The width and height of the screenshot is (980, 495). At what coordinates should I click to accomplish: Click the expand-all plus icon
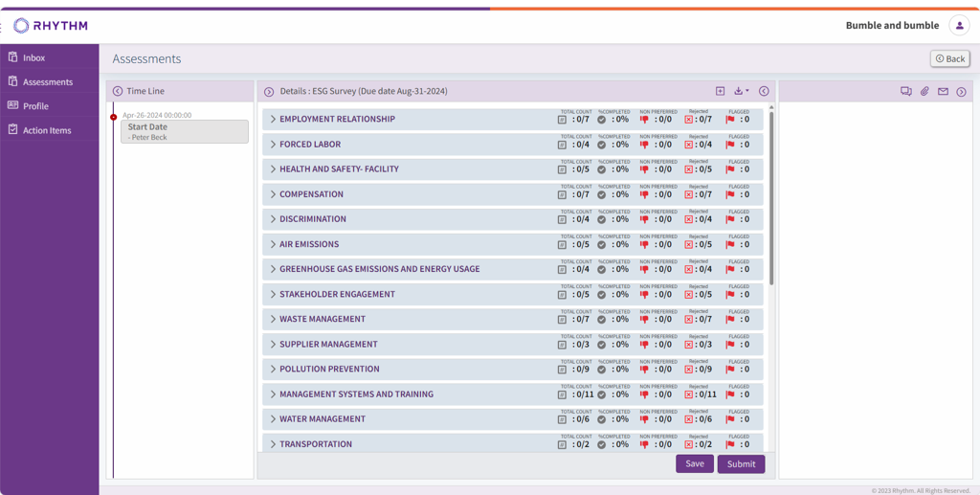[x=721, y=91]
